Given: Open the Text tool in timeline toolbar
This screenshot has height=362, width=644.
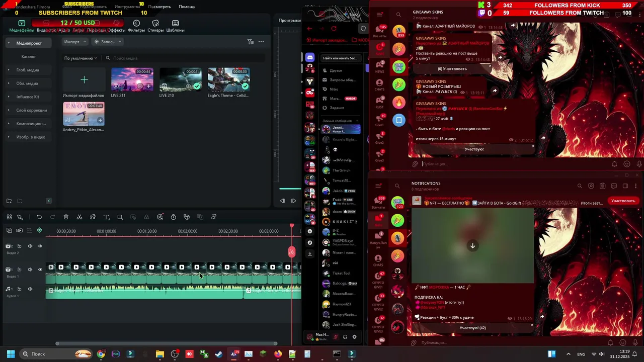Looking at the screenshot, I should click(106, 217).
